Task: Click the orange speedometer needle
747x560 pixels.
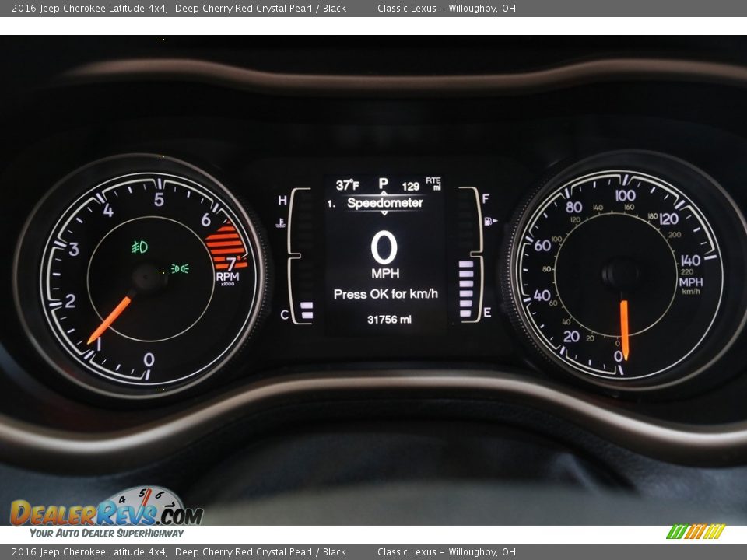Action: coord(624,330)
